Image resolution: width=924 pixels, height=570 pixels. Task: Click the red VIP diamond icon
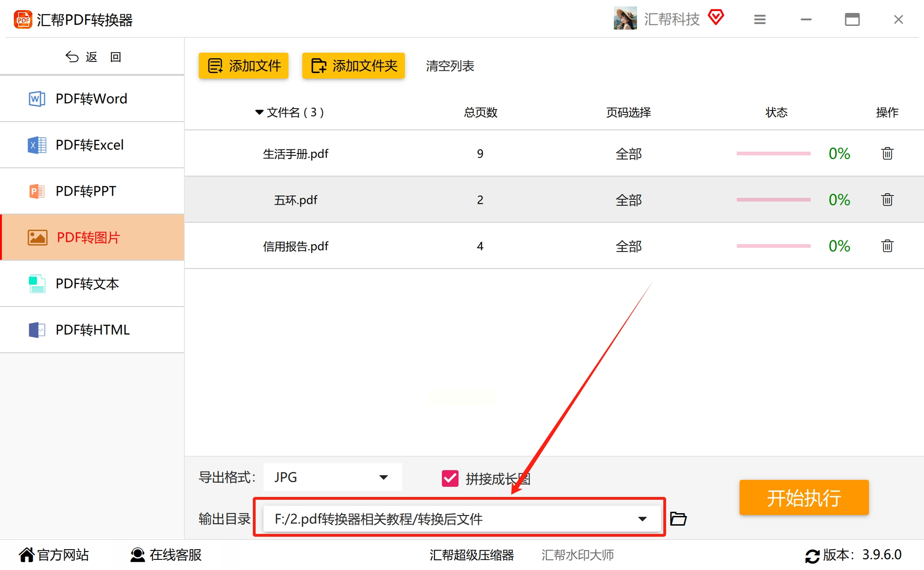pyautogui.click(x=716, y=18)
